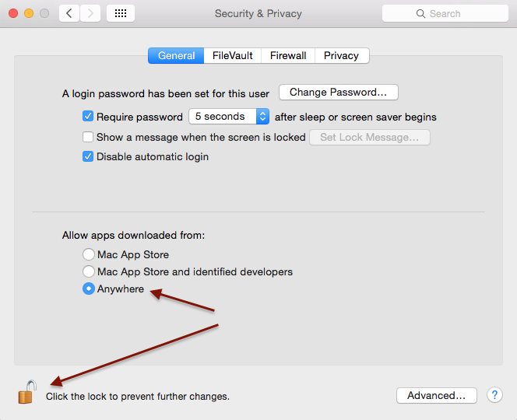The height and width of the screenshot is (420, 517).
Task: Enable Show a message when locked
Action: click(88, 137)
